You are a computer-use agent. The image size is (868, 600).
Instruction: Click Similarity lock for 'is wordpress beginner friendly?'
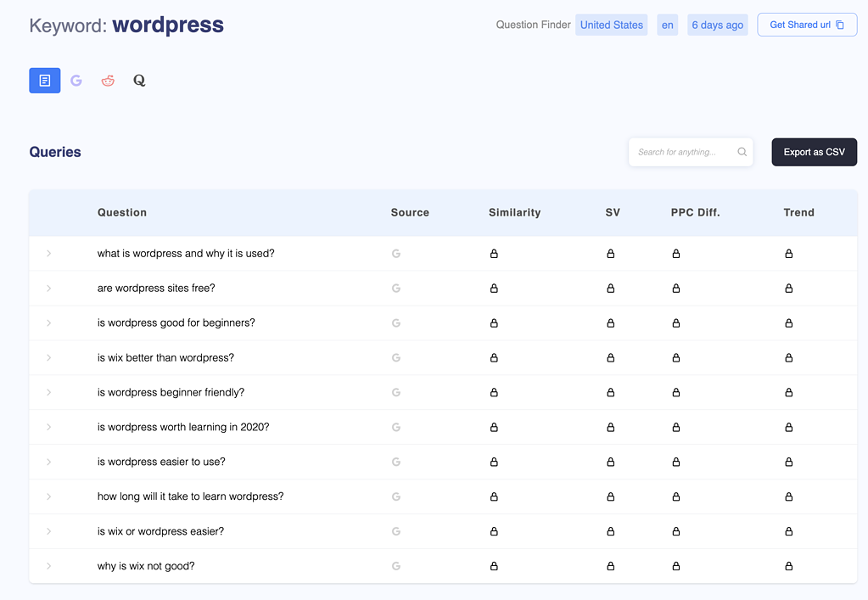(494, 392)
